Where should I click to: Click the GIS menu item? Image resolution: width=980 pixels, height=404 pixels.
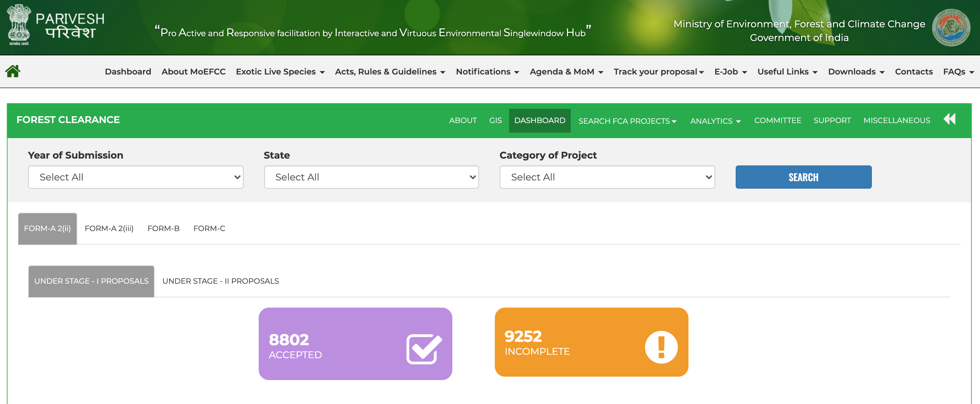tap(495, 120)
